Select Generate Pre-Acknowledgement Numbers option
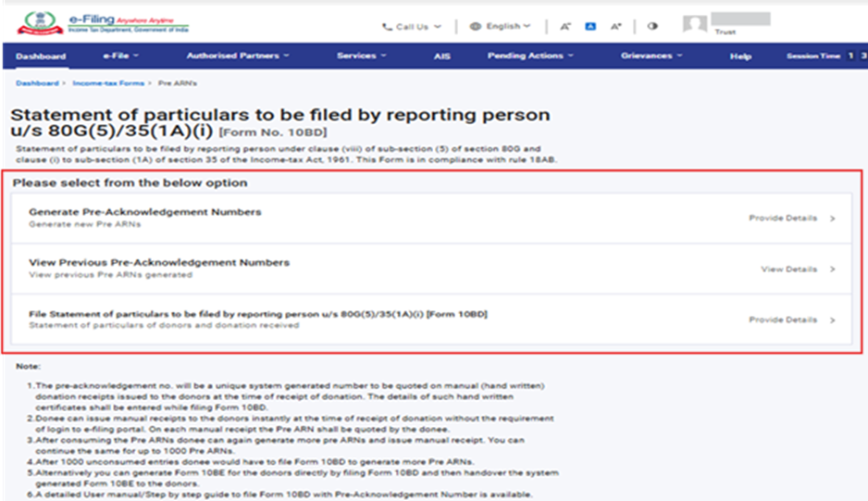 [431, 218]
